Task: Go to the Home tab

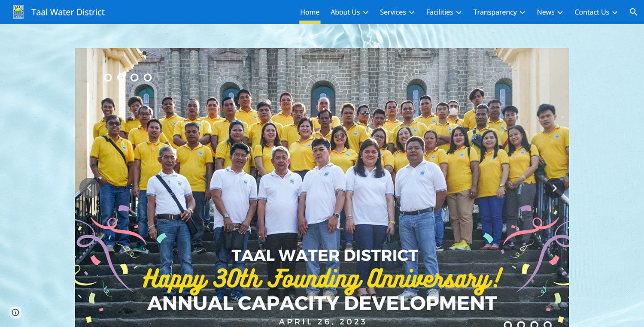Action: pyautogui.click(x=310, y=12)
